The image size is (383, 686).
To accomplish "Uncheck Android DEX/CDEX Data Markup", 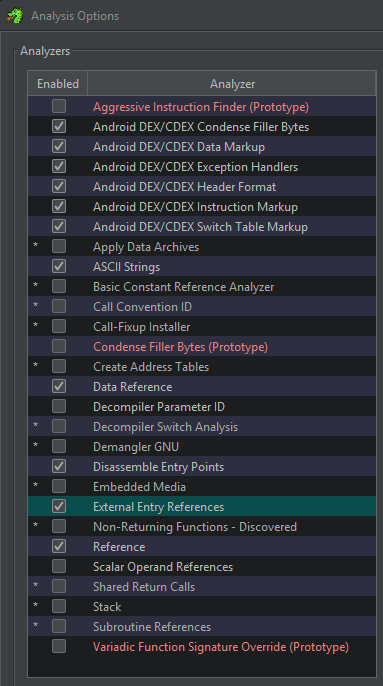I will click(x=59, y=147).
